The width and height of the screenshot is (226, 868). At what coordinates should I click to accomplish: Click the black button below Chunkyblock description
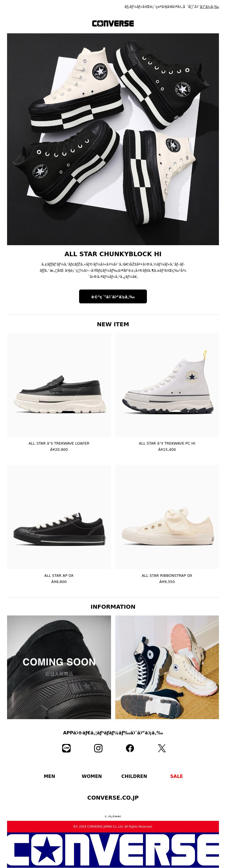pyautogui.click(x=113, y=297)
